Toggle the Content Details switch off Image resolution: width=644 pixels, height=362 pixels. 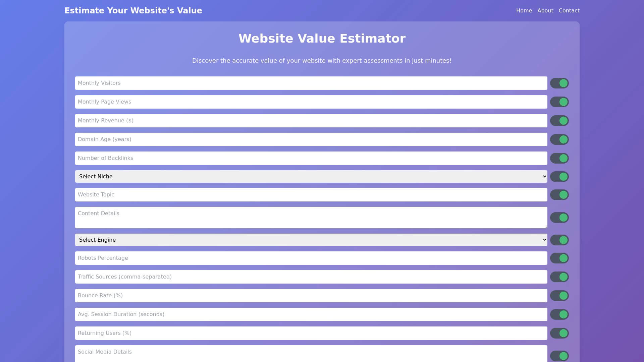pos(559,218)
